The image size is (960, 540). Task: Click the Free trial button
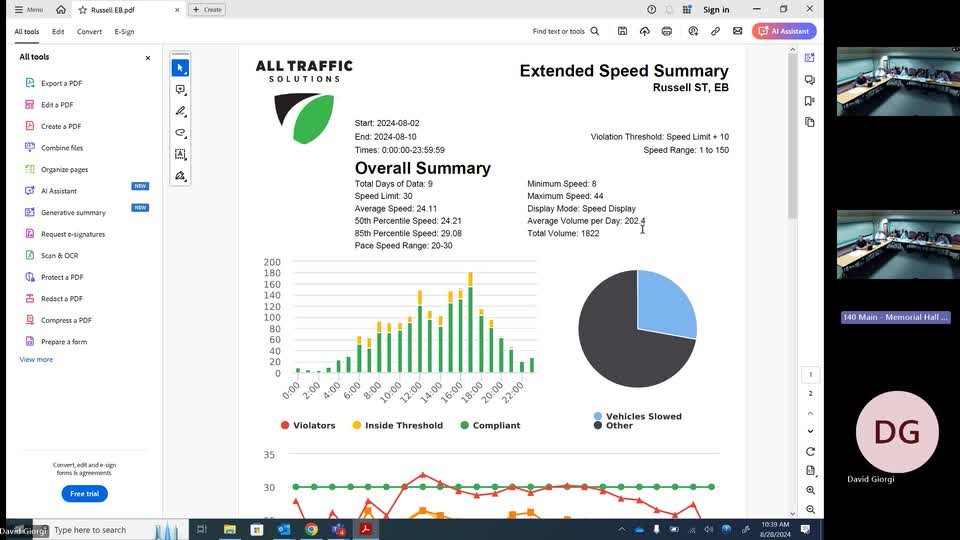click(84, 493)
